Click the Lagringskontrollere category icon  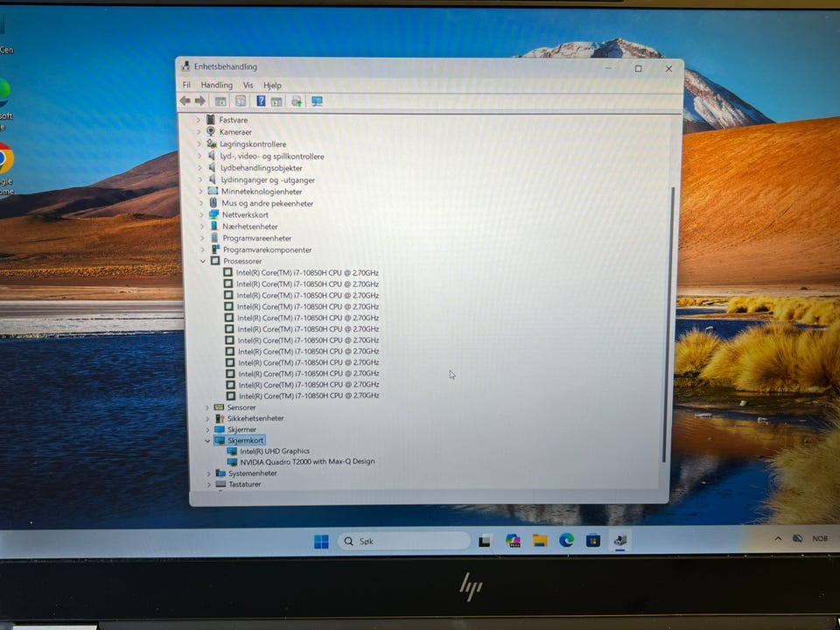(212, 143)
